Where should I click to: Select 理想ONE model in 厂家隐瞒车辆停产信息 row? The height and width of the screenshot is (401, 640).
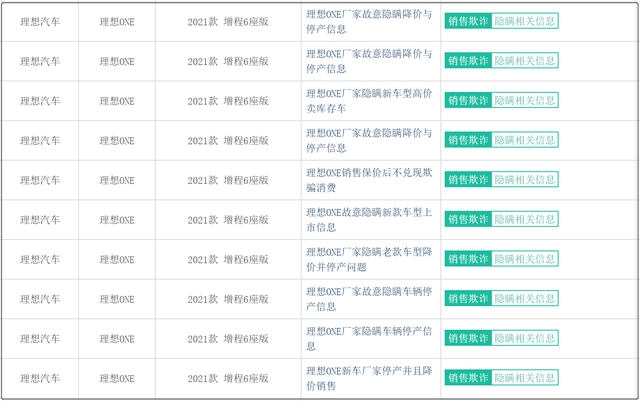(117, 339)
